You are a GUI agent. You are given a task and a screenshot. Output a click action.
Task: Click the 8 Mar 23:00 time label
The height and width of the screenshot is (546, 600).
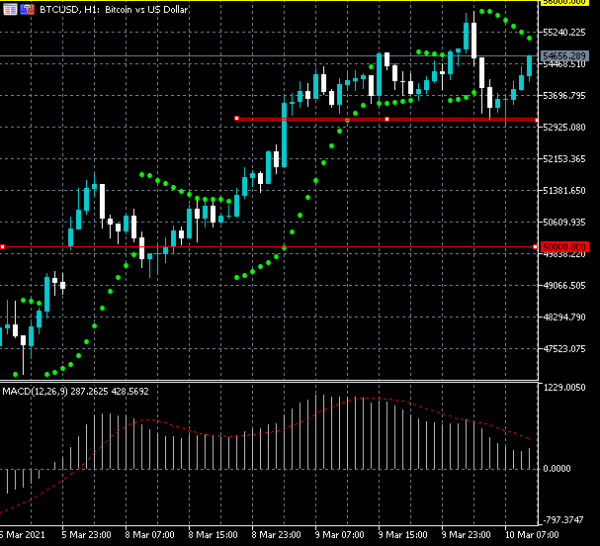(276, 535)
